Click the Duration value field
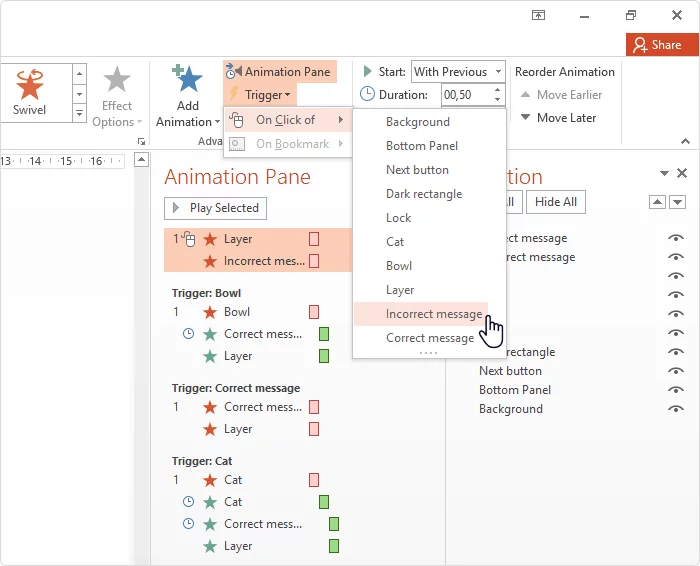This screenshot has width=700, height=566. (x=467, y=95)
